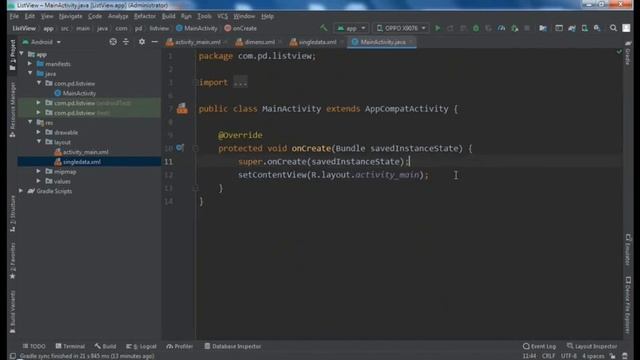Image resolution: width=640 pixels, height=360 pixels.
Task: Open the app run configuration dropdown
Action: (x=351, y=28)
